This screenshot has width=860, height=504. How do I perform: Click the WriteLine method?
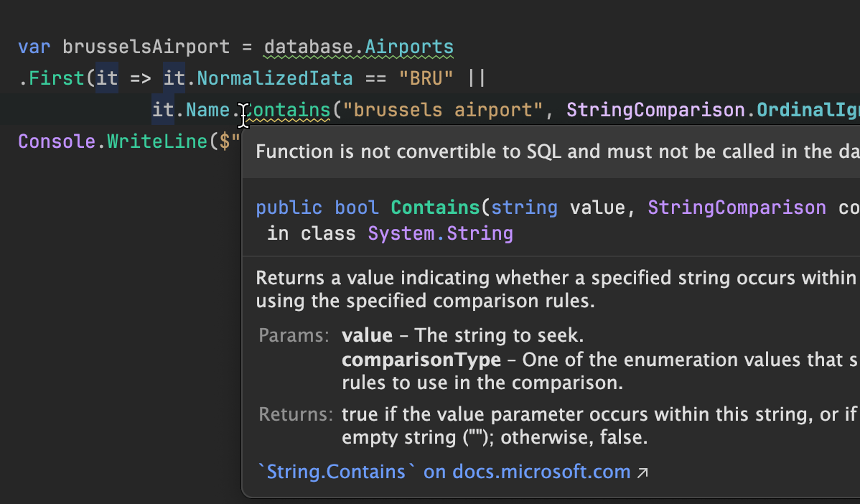coord(156,141)
